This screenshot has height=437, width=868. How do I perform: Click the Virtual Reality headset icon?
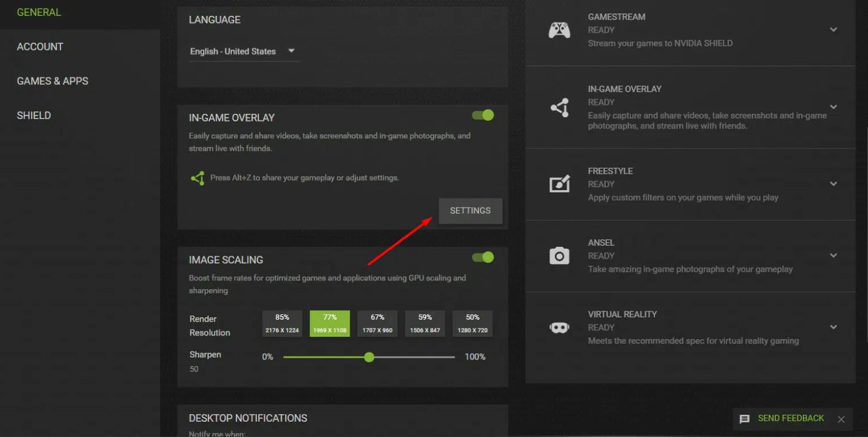click(x=559, y=327)
